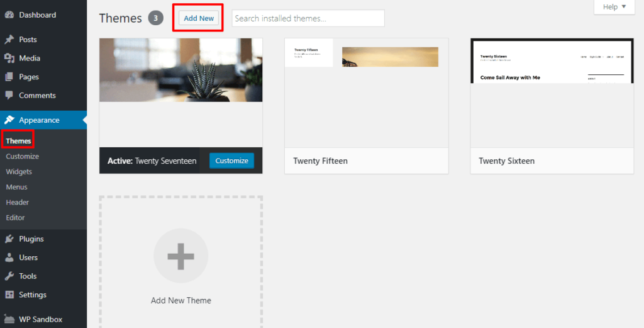Click the Posts pushpin icon

9,40
